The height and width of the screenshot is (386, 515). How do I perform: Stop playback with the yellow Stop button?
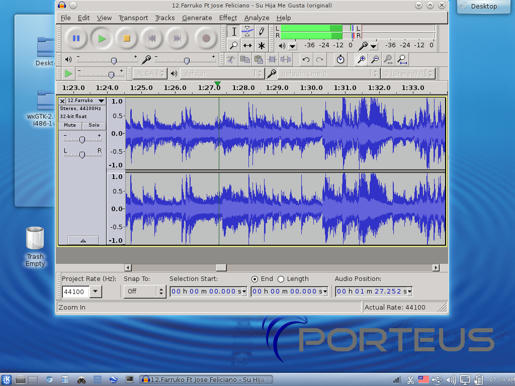pyautogui.click(x=127, y=39)
